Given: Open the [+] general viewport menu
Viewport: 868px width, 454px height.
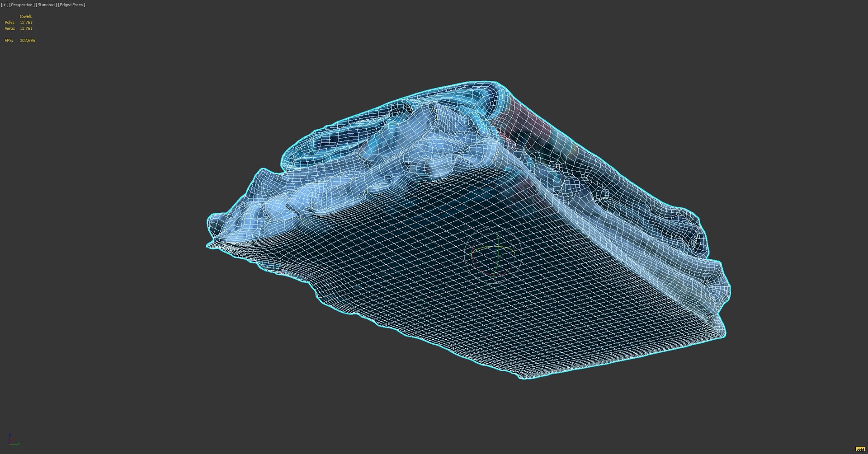Looking at the screenshot, I should click(x=5, y=5).
